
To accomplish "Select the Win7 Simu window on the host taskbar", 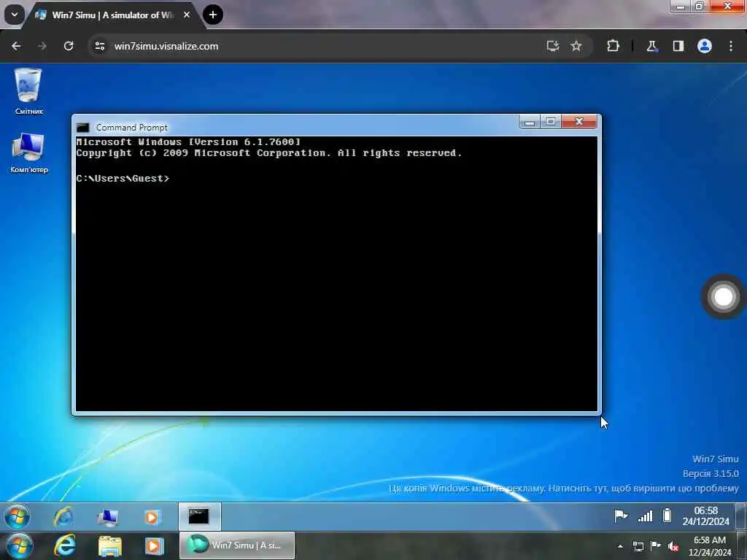I will pyautogui.click(x=237, y=545).
